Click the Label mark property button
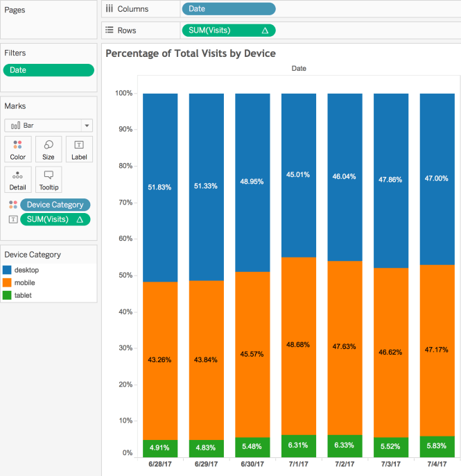 tap(79, 149)
